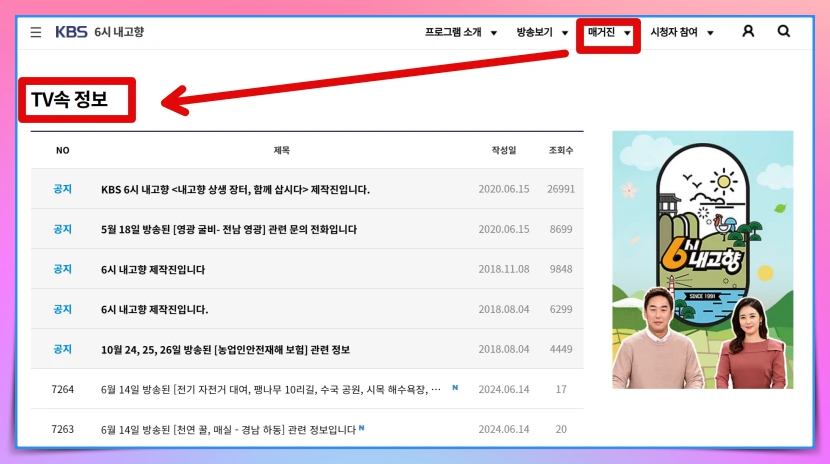Click the new-post N badge on post 7264
Viewport: 830px width, 464px height.
455,388
